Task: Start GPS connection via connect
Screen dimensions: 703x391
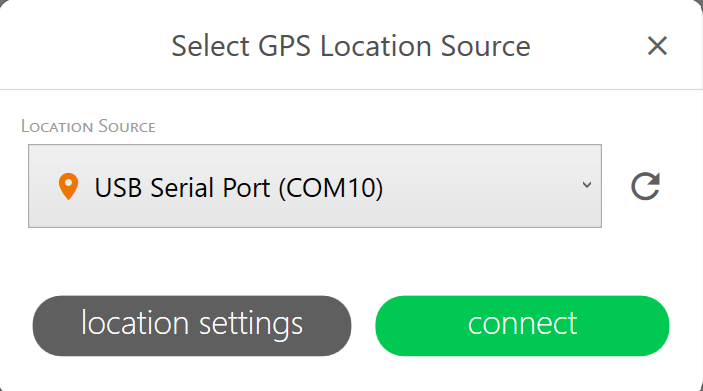Action: coord(522,326)
